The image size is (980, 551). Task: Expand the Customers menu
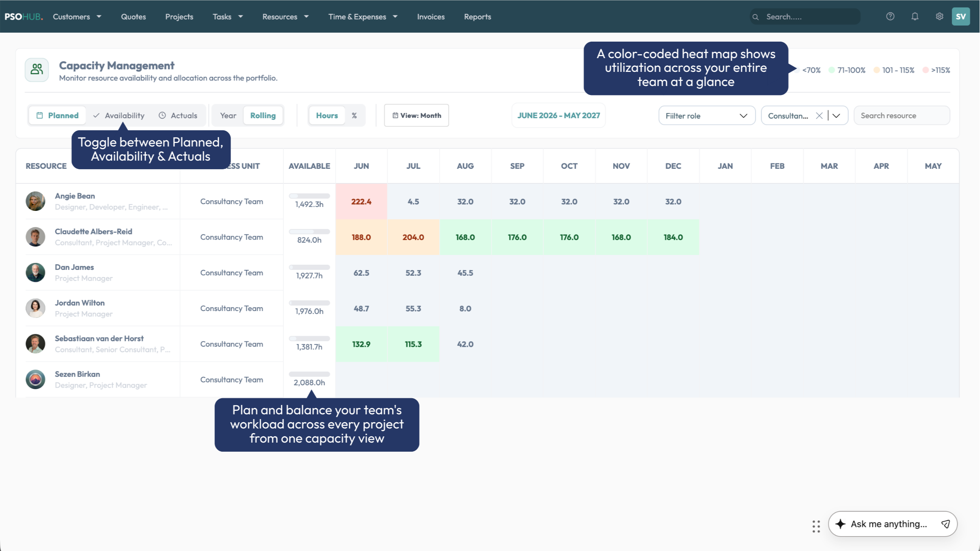coord(77,16)
